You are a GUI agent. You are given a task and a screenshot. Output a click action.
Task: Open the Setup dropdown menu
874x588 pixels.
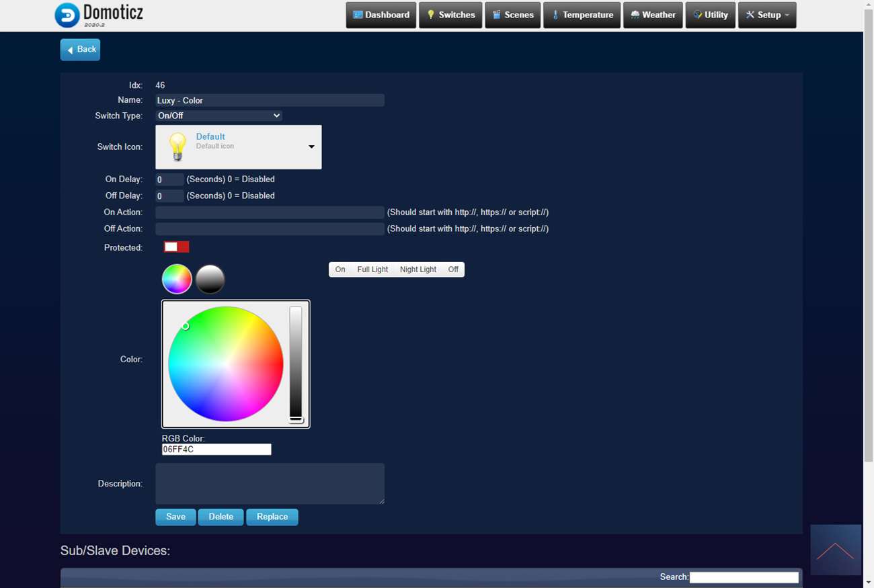(x=767, y=15)
